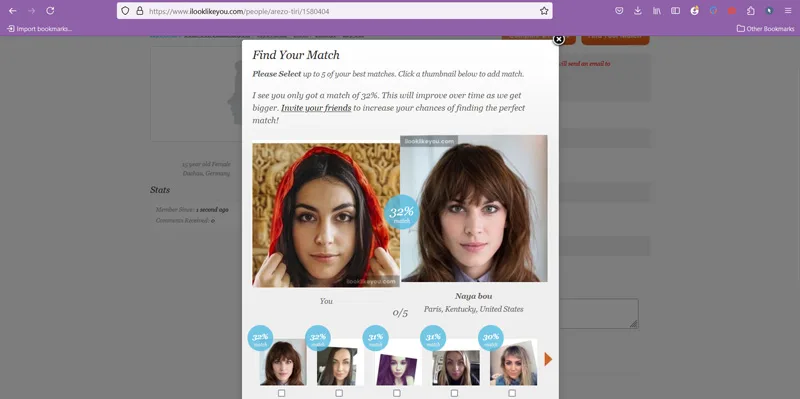This screenshot has width=800, height=399.
Task: Toggle the browser sidebar icon
Action: coord(676,11)
